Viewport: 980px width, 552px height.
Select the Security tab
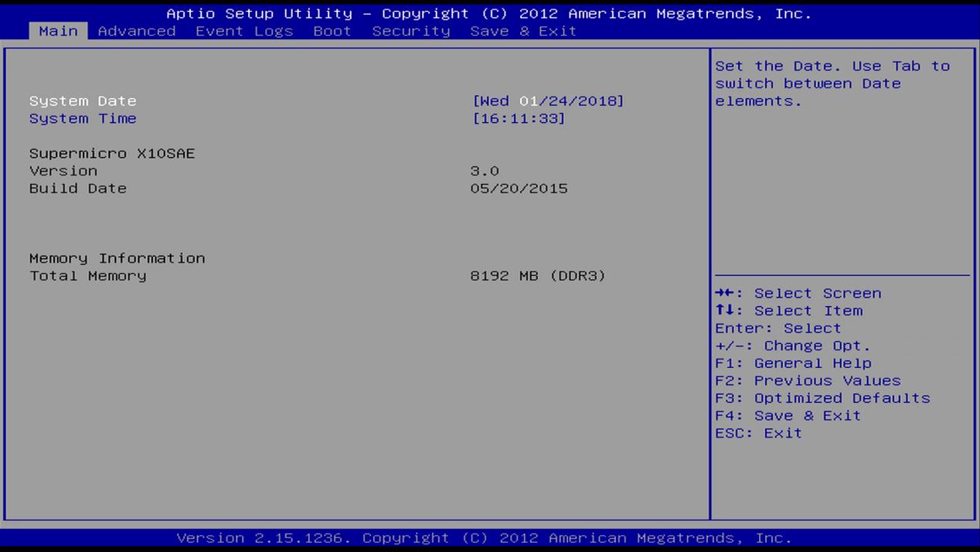(x=411, y=31)
